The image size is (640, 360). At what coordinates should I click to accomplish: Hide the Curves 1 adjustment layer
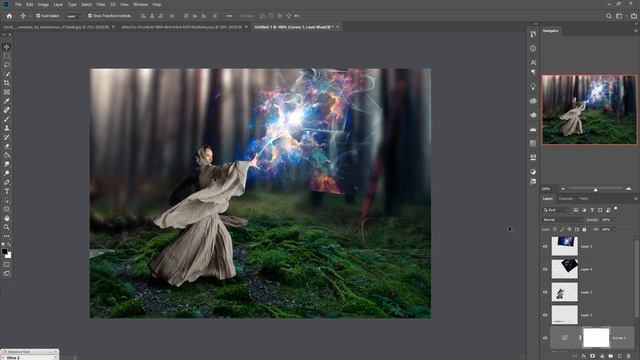click(x=545, y=338)
